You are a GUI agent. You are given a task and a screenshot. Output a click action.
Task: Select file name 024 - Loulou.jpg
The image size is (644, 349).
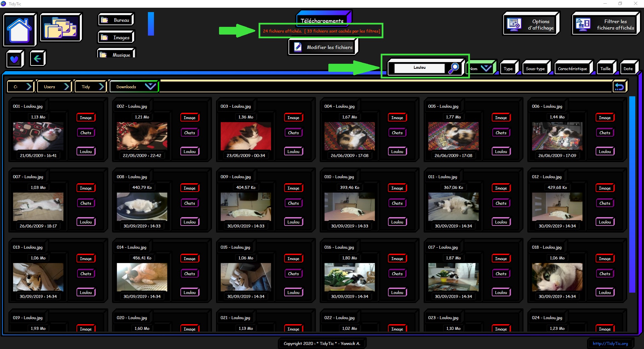click(x=547, y=318)
